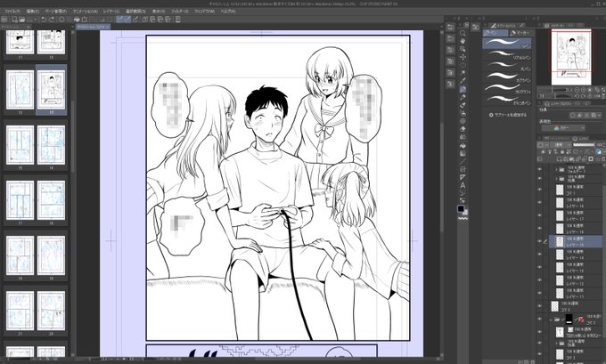Image resolution: width=606 pixels, height=364 pixels.
Task: Select the Text tool
Action: (x=463, y=185)
